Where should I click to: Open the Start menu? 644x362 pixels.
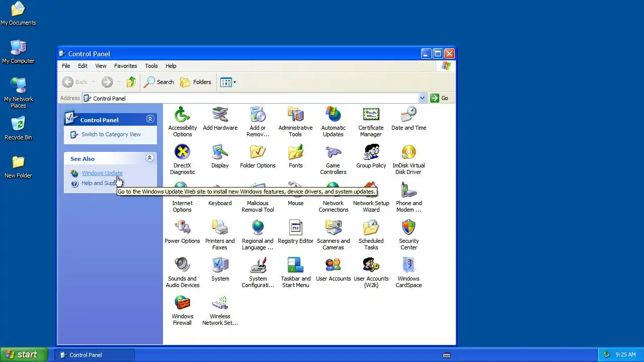(24, 354)
